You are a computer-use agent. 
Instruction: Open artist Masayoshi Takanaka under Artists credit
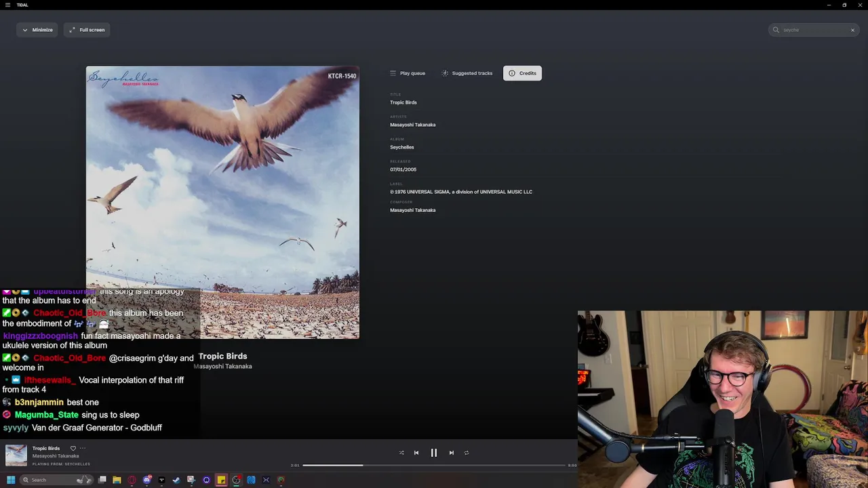[412, 125]
